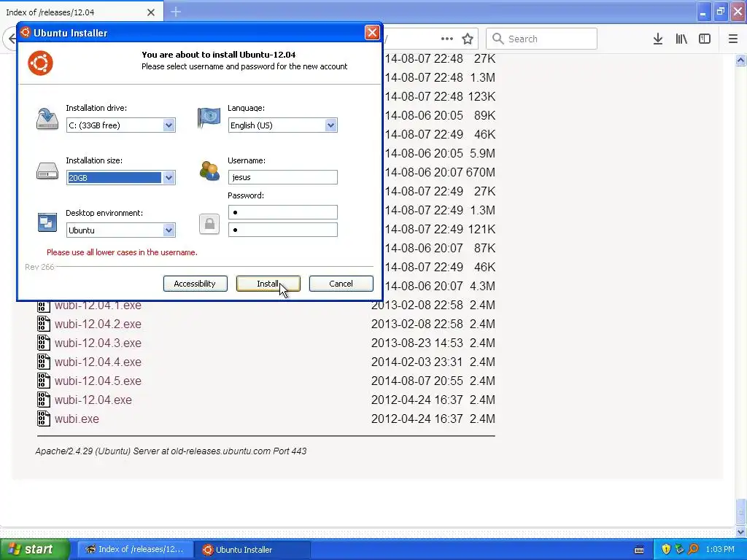Open the wubi-12.04.exe link
This screenshot has height=560, width=747.
click(x=93, y=400)
